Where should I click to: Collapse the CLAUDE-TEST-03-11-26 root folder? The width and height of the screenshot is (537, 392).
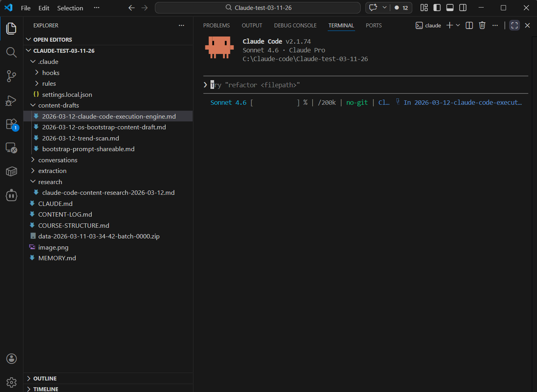click(x=108, y=51)
